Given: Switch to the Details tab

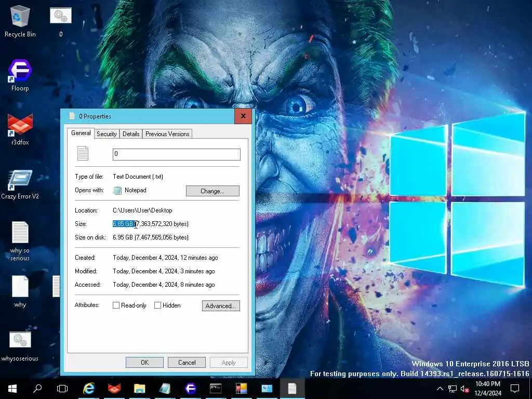Looking at the screenshot, I should click(131, 134).
